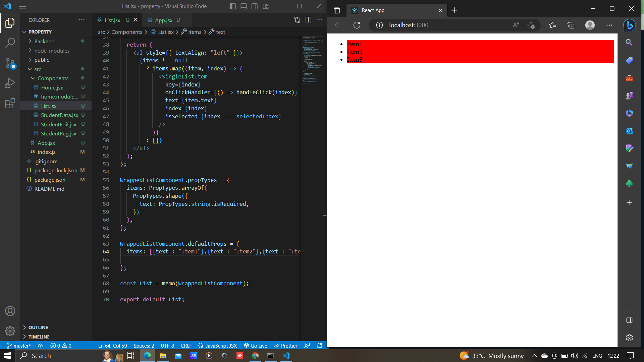Viewport: 644px width, 362px height.
Task: Click Go Live in the status bar
Action: [256, 346]
